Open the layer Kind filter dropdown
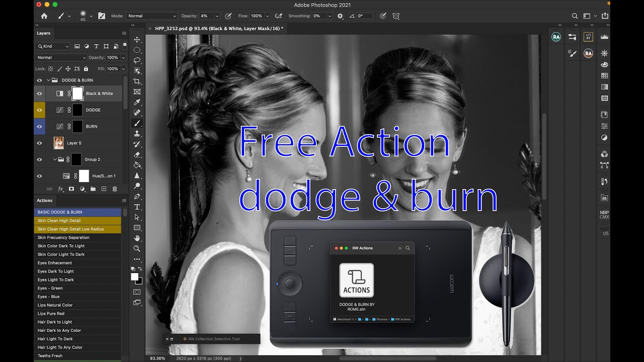644x362 pixels. (x=53, y=46)
